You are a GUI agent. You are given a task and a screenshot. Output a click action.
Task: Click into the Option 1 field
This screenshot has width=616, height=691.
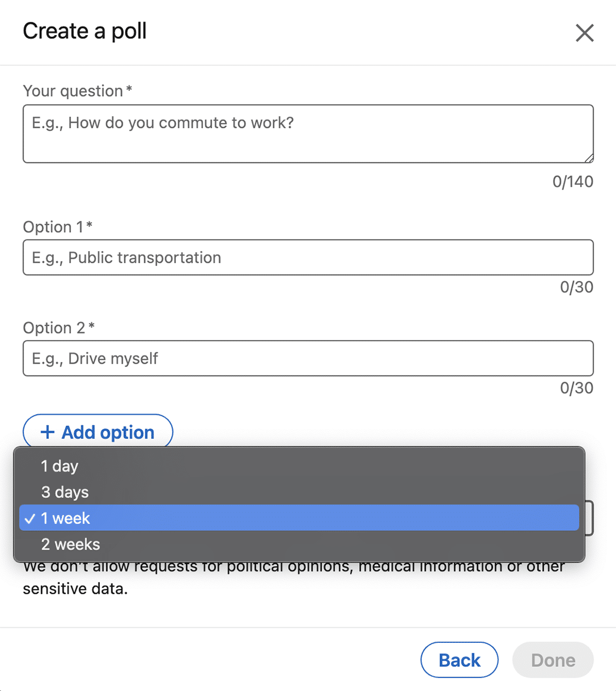click(308, 258)
